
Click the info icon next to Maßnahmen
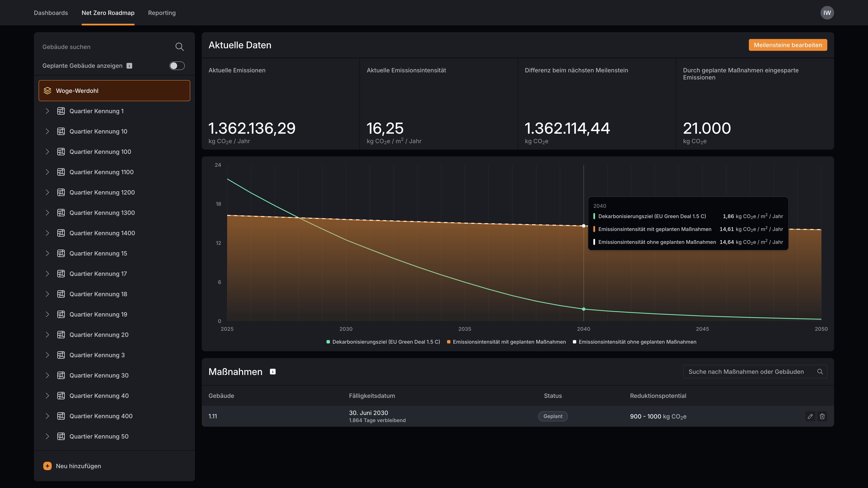click(x=273, y=371)
